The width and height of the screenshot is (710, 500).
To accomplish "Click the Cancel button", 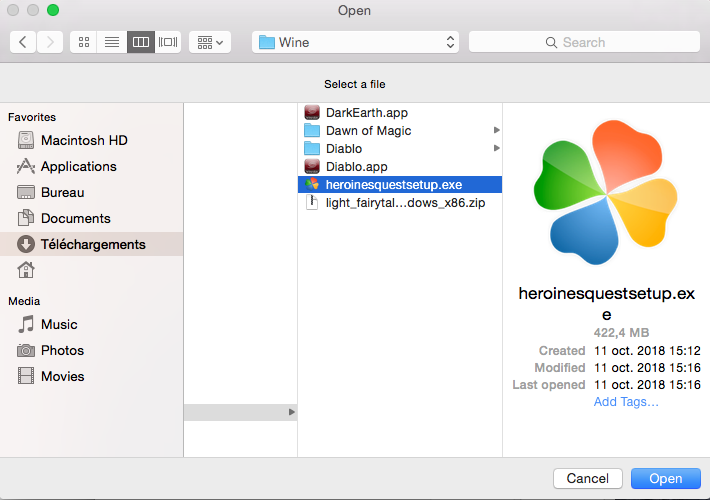I will (588, 478).
